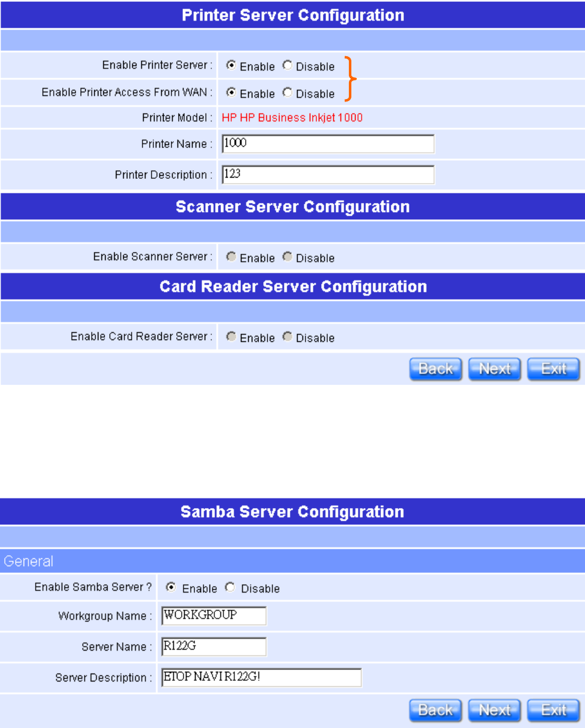585x728 pixels.
Task: Click the HP Business Inkjet 1000 model text
Action: 292,117
